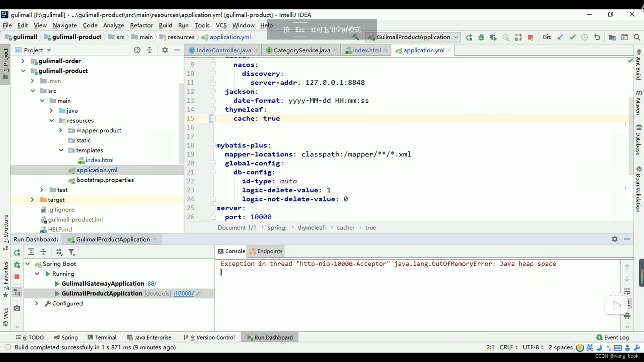
Task: Expand the Configured node in Run Dashboard
Action: click(37, 303)
